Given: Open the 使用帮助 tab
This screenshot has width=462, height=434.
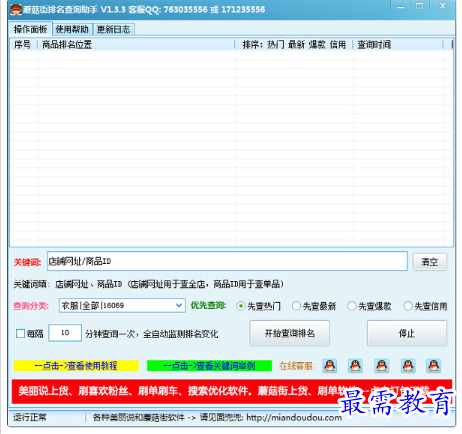Looking at the screenshot, I should [72, 29].
